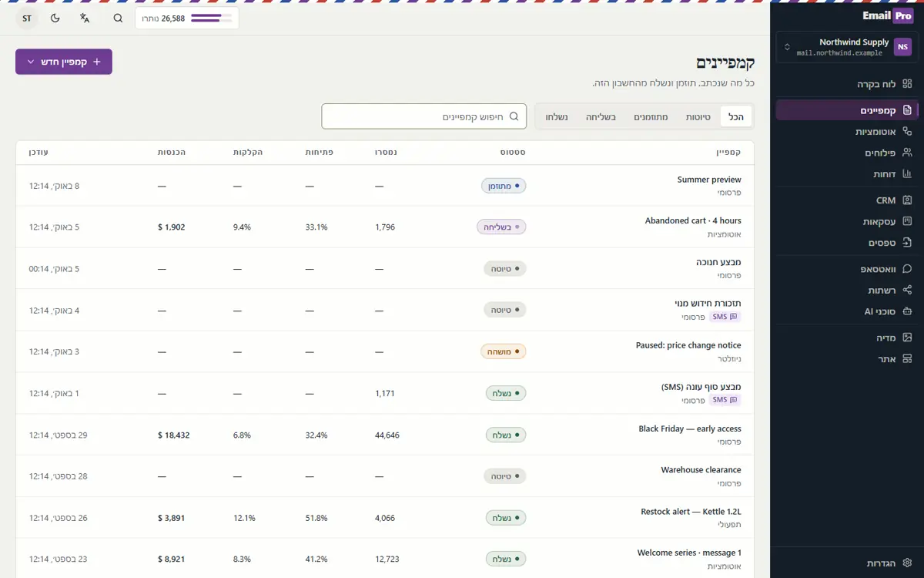Viewport: 924px width, 578px height.
Task: Sort by the סטטוס column header
Action: [512, 153]
